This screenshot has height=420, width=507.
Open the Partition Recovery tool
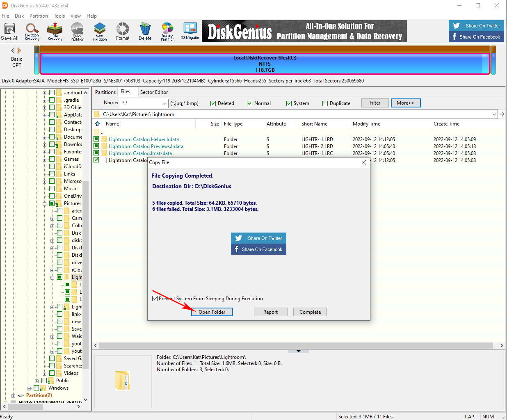32,32
